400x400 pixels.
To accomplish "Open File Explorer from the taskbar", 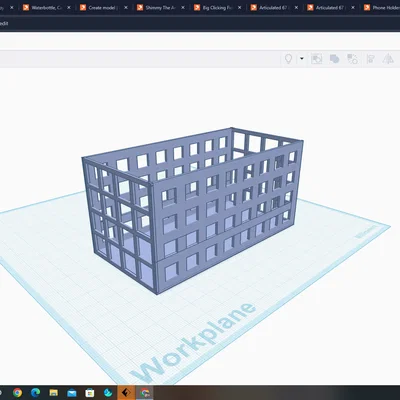I will 54,393.
